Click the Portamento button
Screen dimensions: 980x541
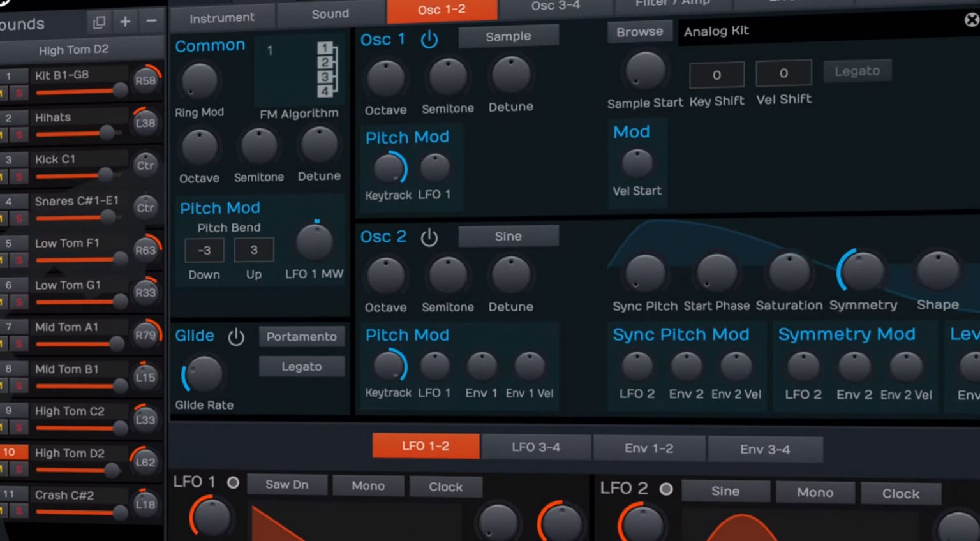(301, 336)
